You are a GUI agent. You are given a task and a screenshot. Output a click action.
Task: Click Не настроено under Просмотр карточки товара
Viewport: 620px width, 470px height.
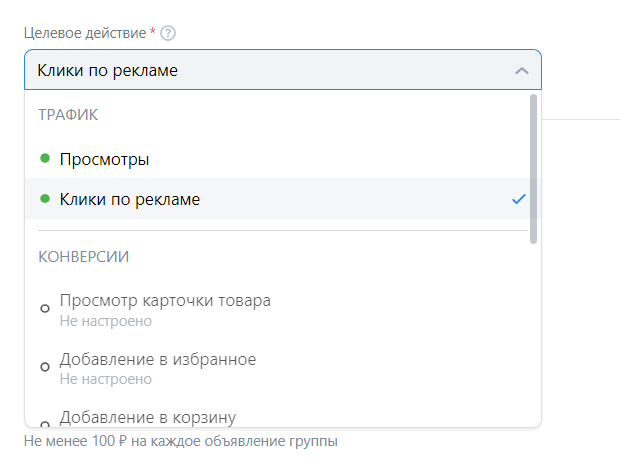coord(106,321)
